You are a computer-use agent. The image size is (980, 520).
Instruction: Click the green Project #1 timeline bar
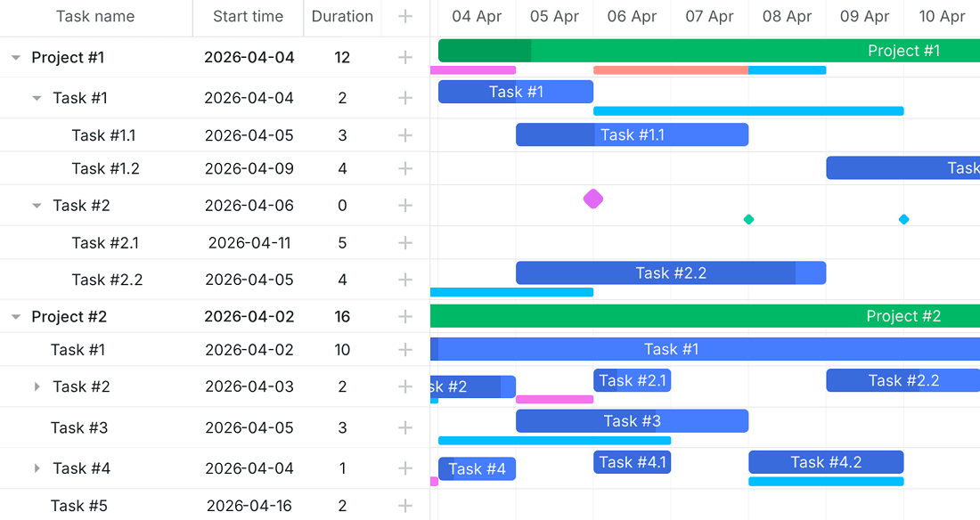[709, 51]
